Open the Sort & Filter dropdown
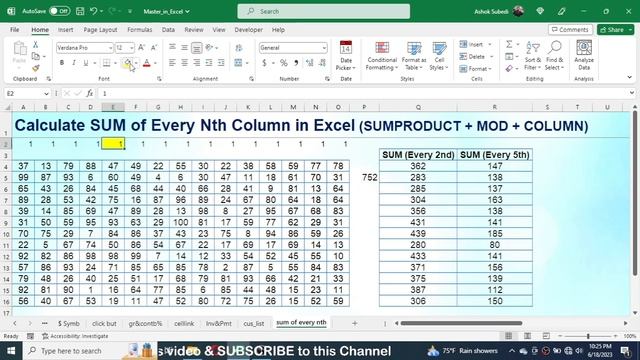This screenshot has height=360, width=640. coord(532,56)
